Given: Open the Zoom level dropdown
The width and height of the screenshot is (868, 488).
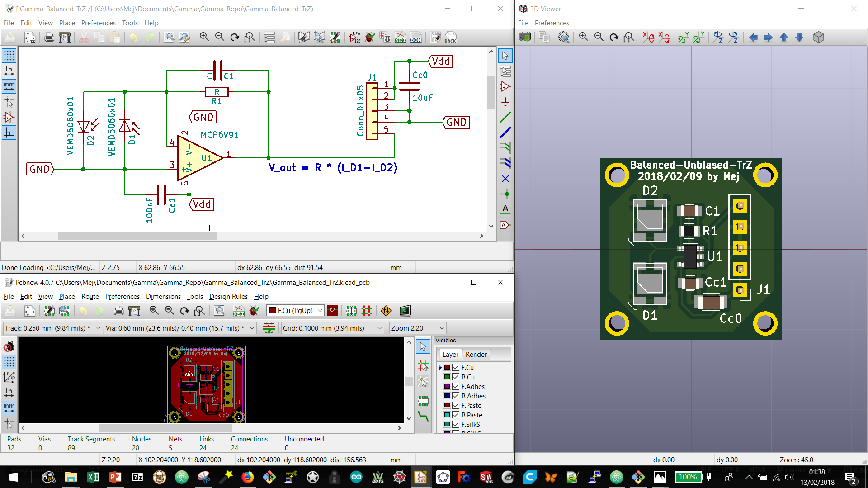Looking at the screenshot, I should [x=418, y=328].
